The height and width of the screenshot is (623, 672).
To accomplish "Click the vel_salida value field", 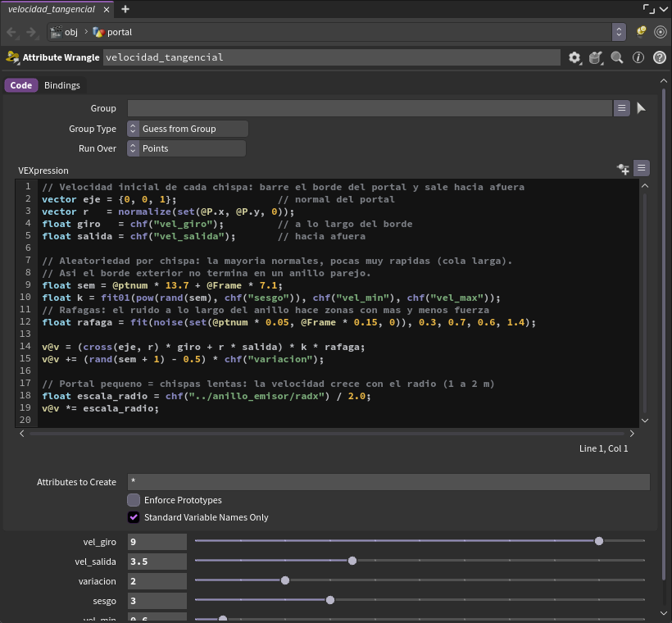I will coord(157,562).
